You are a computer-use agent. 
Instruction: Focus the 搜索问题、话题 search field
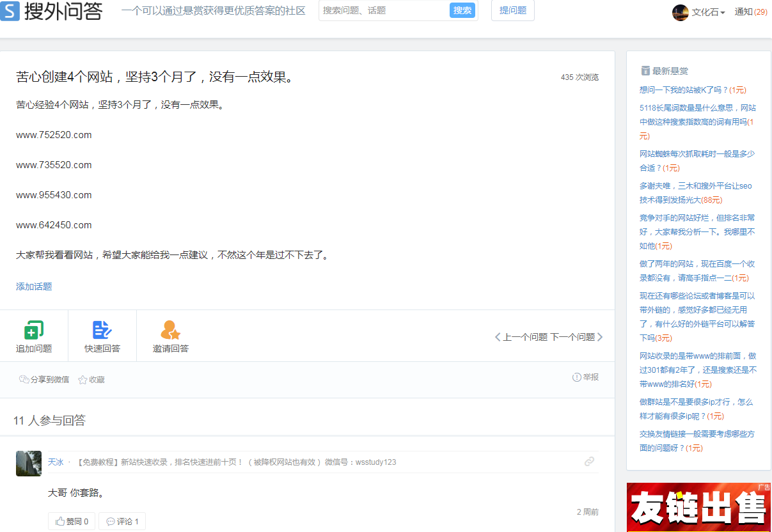click(384, 10)
